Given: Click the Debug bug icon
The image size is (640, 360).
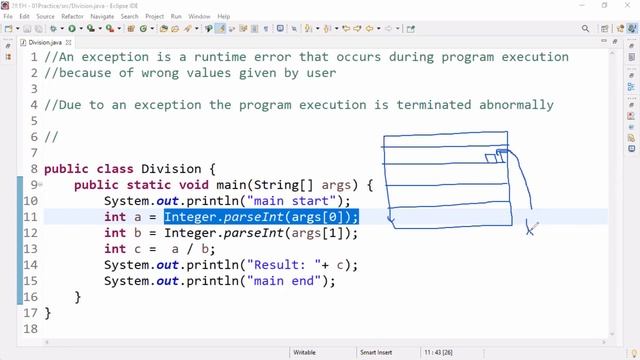Looking at the screenshot, I should (53, 29).
